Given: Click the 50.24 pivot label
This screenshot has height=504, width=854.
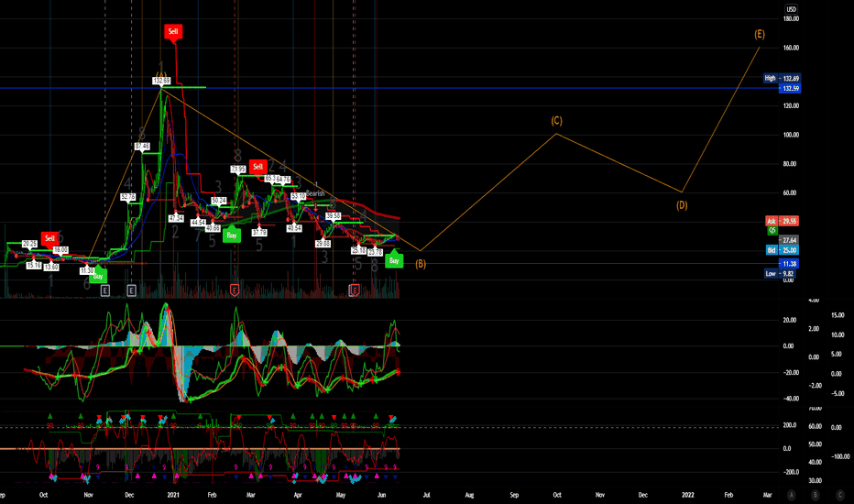Looking at the screenshot, I should (x=219, y=201).
